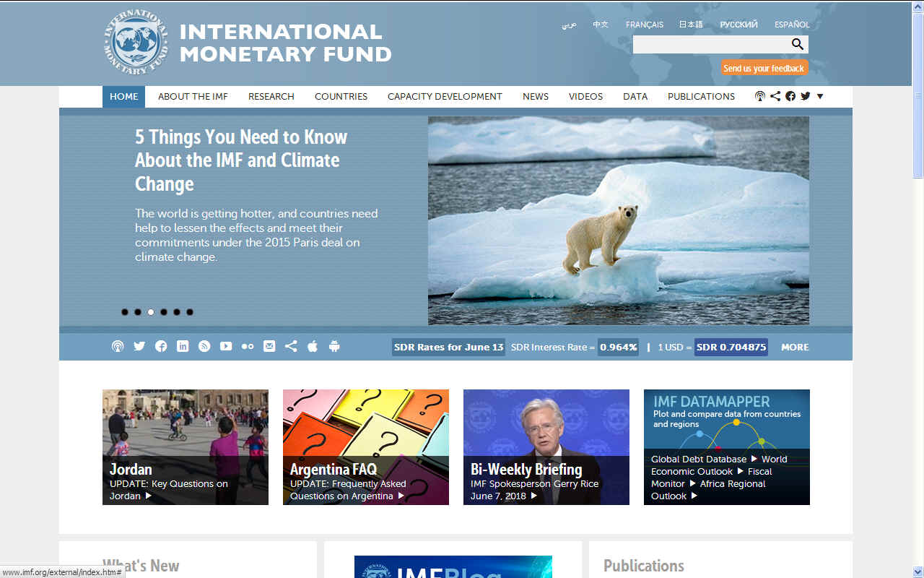This screenshot has width=924, height=578.
Task: Open the Global Debt Database link
Action: point(699,459)
